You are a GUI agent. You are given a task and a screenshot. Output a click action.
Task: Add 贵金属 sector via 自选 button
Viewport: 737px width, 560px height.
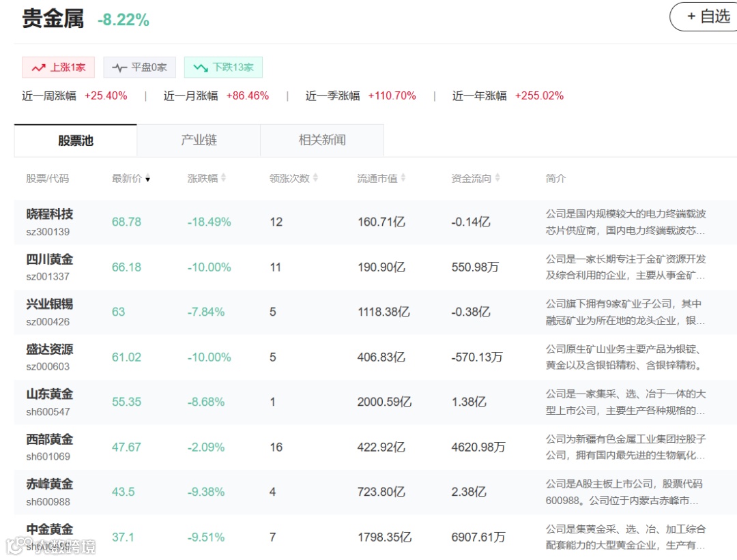click(x=704, y=16)
